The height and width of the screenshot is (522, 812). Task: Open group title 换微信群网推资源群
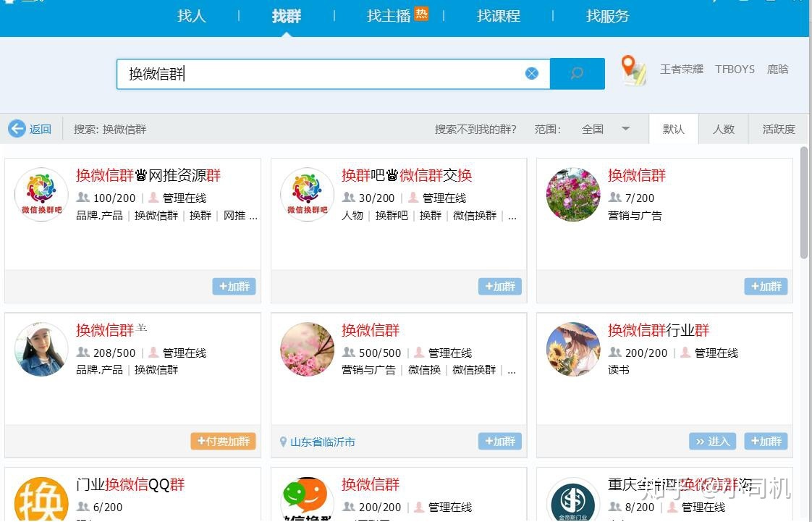[148, 175]
